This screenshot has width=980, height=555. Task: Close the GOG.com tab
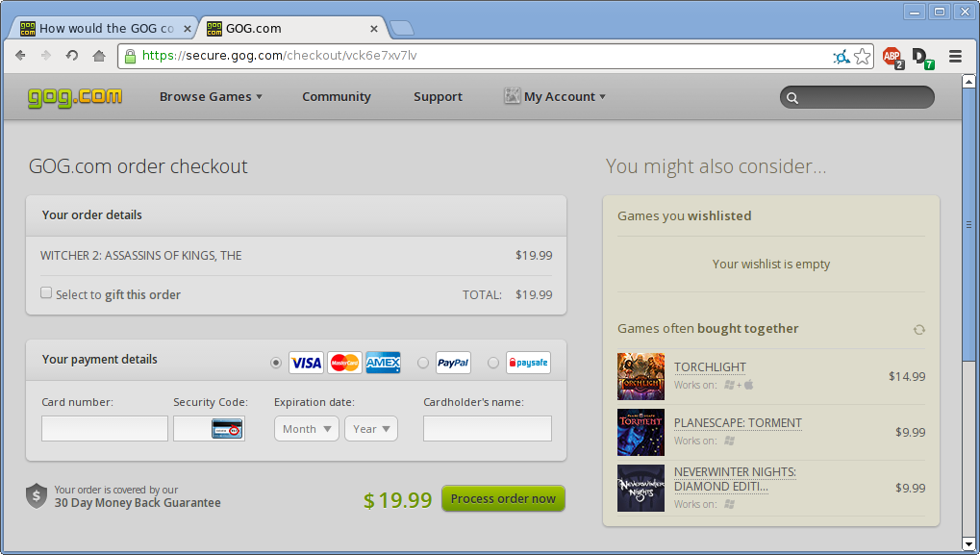tap(374, 29)
